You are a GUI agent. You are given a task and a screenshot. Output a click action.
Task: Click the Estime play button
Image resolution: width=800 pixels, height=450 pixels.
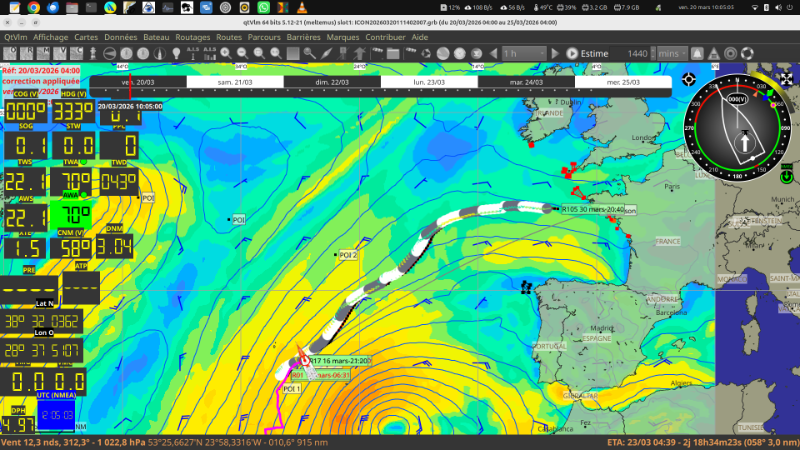click(x=572, y=52)
